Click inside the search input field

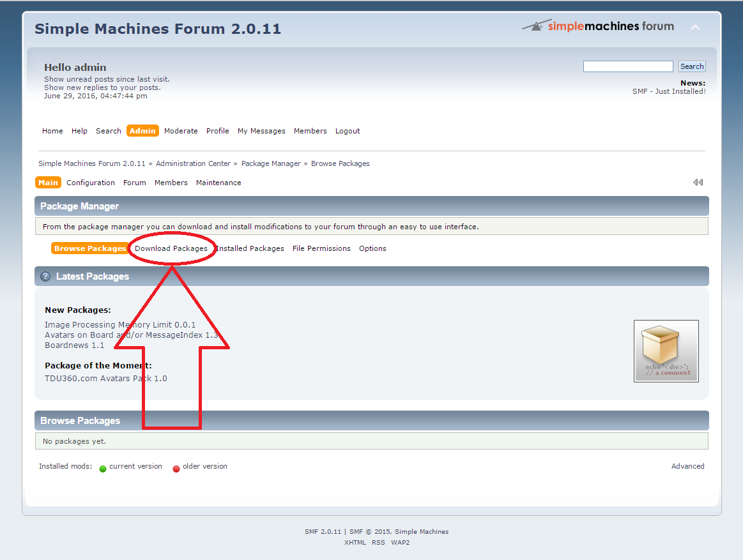(x=627, y=66)
